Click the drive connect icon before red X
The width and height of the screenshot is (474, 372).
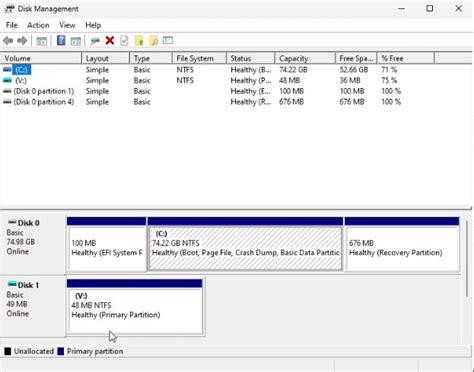click(95, 41)
